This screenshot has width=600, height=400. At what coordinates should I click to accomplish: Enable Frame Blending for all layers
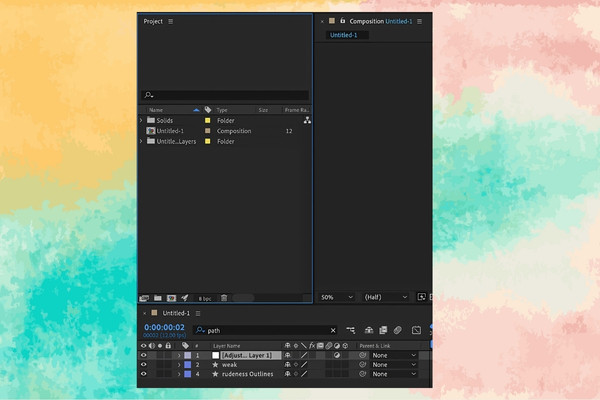click(x=383, y=330)
